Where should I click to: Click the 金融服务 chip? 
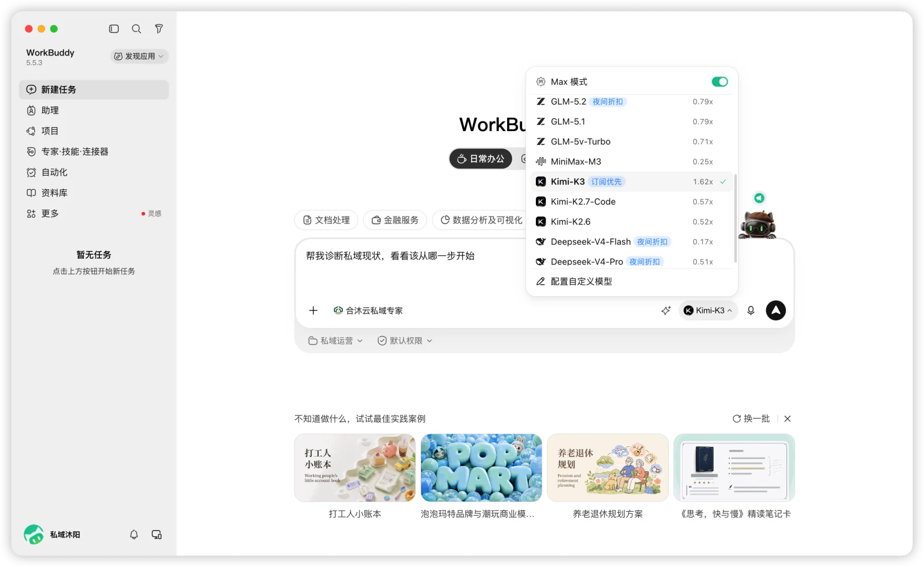click(x=395, y=220)
